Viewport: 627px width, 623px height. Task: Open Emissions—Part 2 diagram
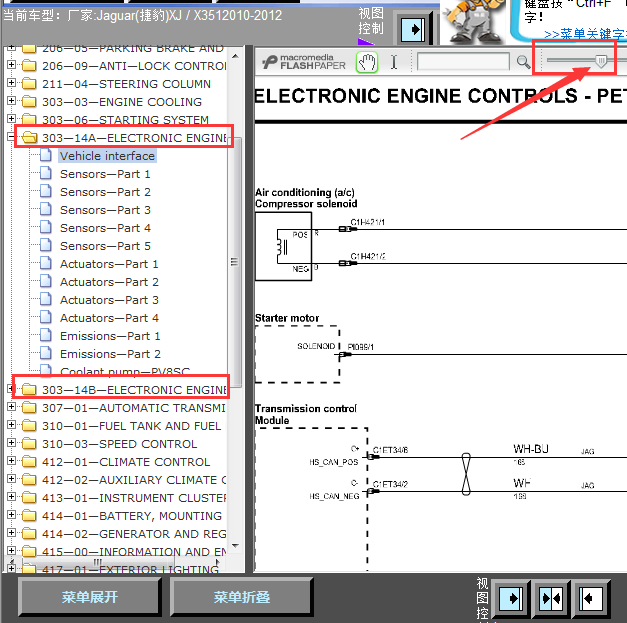(x=110, y=354)
